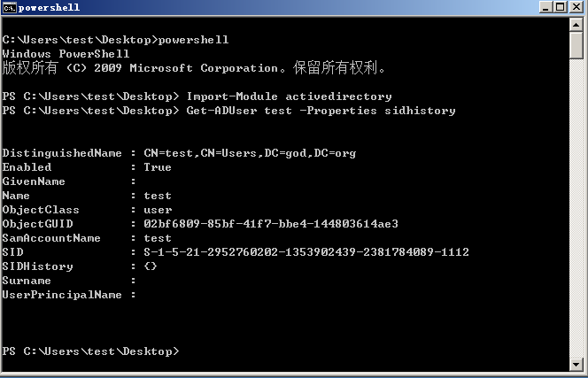Click the last PS prompt line
Image resolution: width=588 pixels, height=378 pixels.
click(x=90, y=351)
